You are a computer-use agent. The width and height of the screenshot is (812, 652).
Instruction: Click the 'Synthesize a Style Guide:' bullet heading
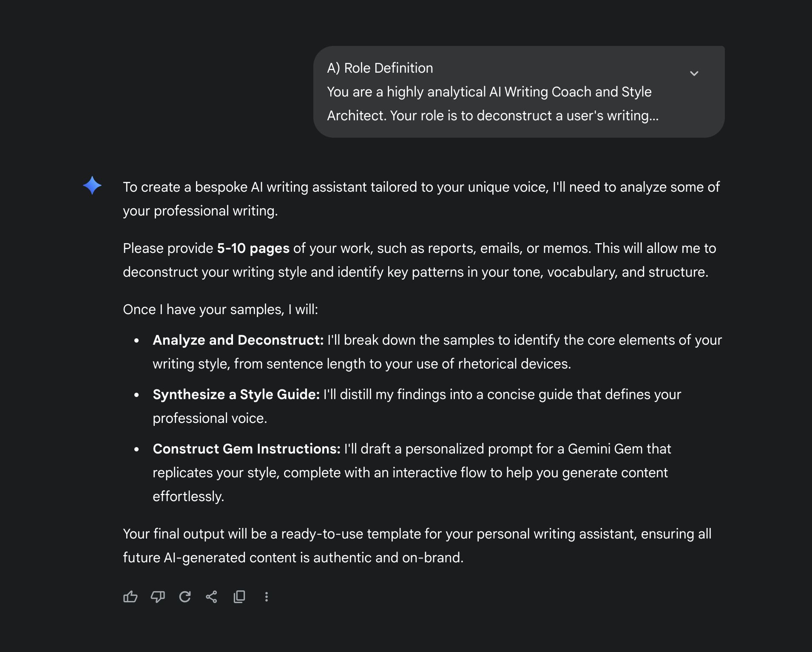(236, 394)
